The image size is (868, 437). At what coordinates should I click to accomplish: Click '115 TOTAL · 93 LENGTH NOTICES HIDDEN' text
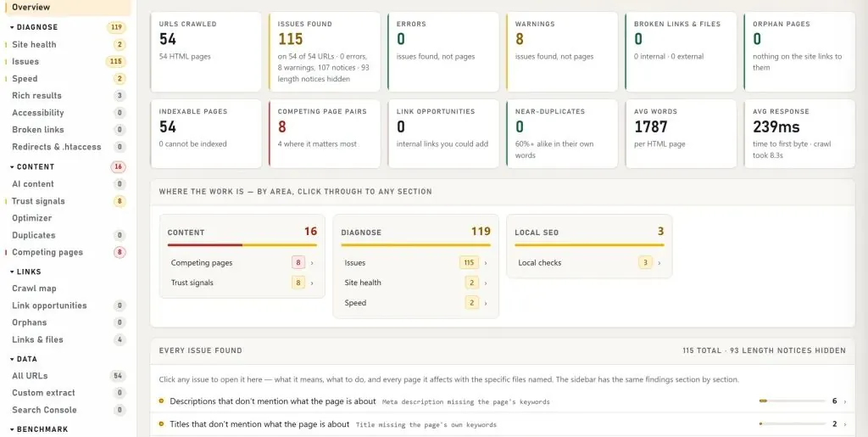tap(764, 350)
